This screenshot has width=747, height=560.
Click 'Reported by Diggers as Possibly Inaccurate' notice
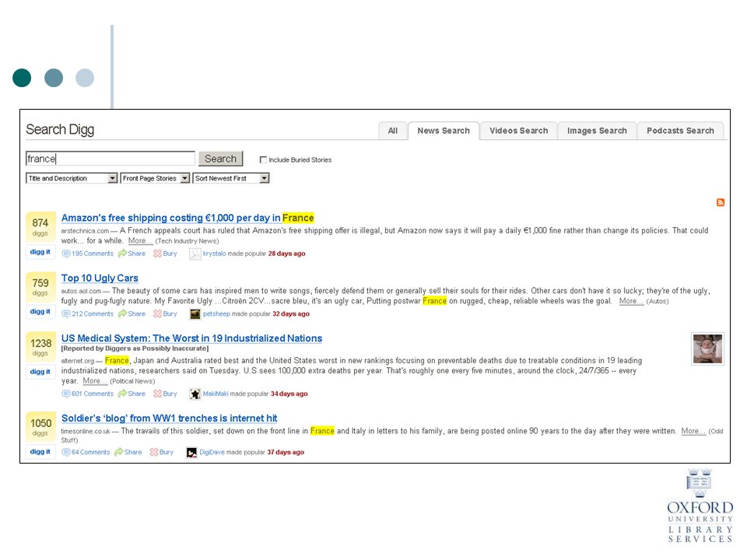pyautogui.click(x=135, y=348)
